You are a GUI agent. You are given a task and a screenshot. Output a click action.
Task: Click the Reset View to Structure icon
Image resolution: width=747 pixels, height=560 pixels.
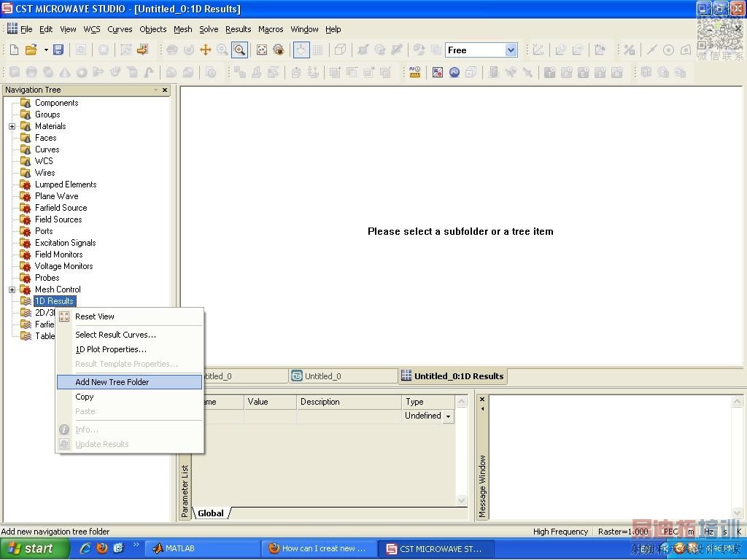tap(262, 50)
